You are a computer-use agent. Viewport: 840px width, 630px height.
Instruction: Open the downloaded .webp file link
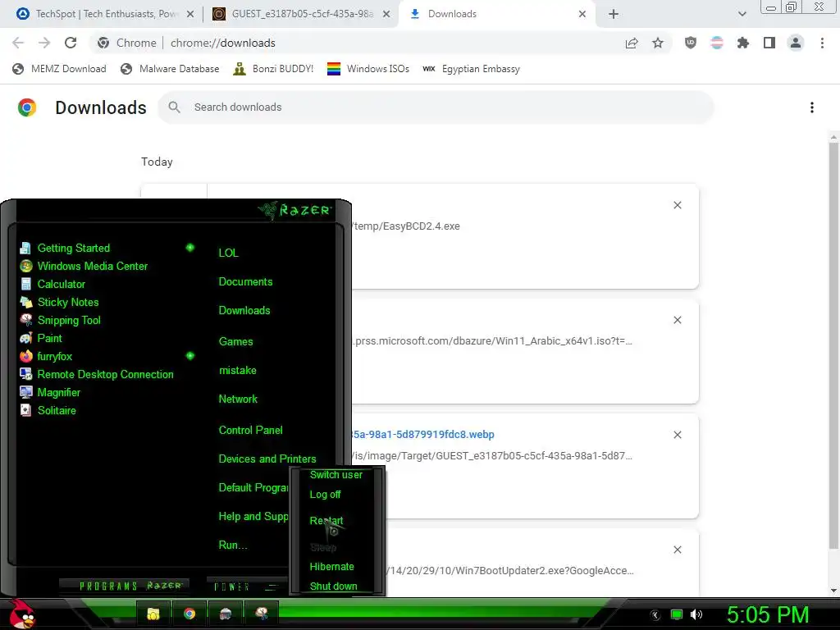pyautogui.click(x=423, y=435)
